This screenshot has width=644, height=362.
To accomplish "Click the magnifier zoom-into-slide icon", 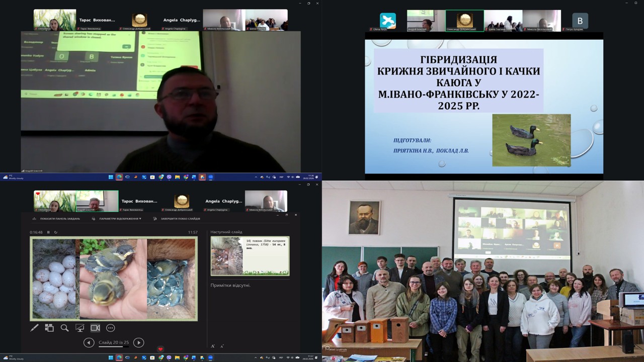I will [x=64, y=328].
